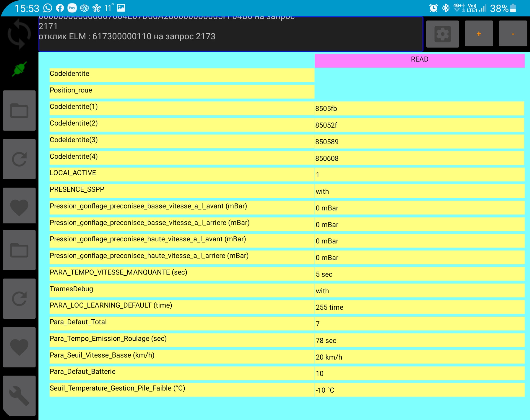Select the Position_roue label
The width and height of the screenshot is (530, 420).
tap(182, 92)
